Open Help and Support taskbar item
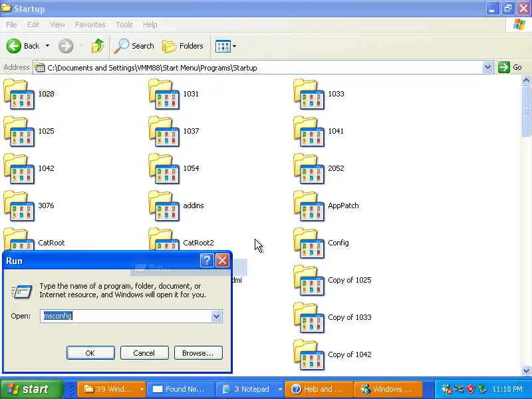This screenshot has height=399, width=532. (x=319, y=389)
